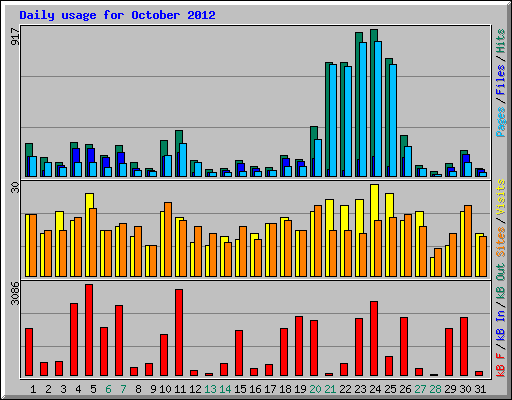The width and height of the screenshot is (512, 400).
Task: Select weekend day 20 label
Action: [x=315, y=389]
